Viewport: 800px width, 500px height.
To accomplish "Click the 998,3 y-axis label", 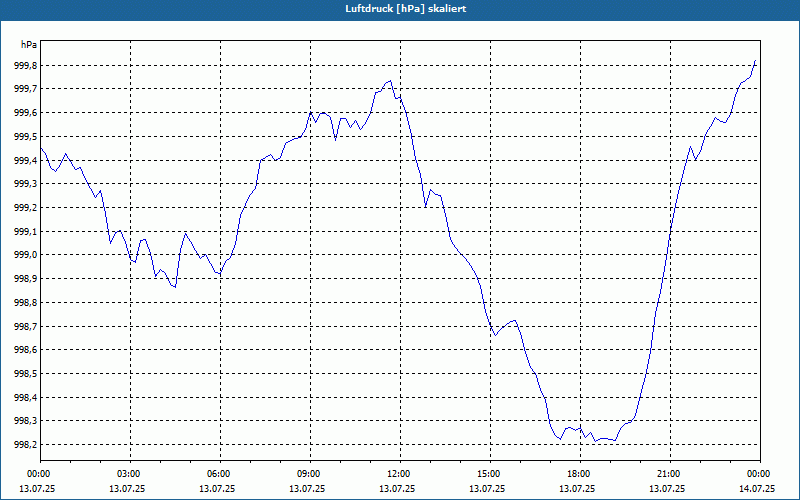I will (x=25, y=421).
